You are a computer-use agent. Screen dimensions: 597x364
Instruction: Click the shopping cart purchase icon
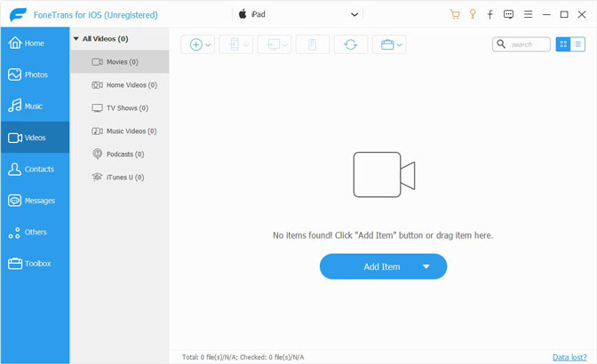(x=455, y=14)
